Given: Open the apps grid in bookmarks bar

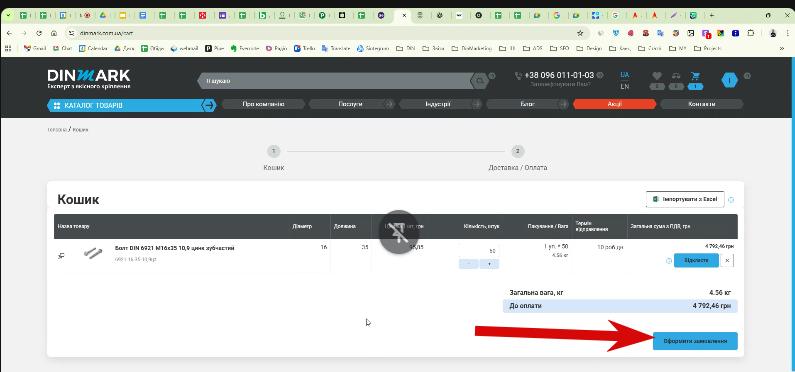Looking at the screenshot, I should (8, 49).
